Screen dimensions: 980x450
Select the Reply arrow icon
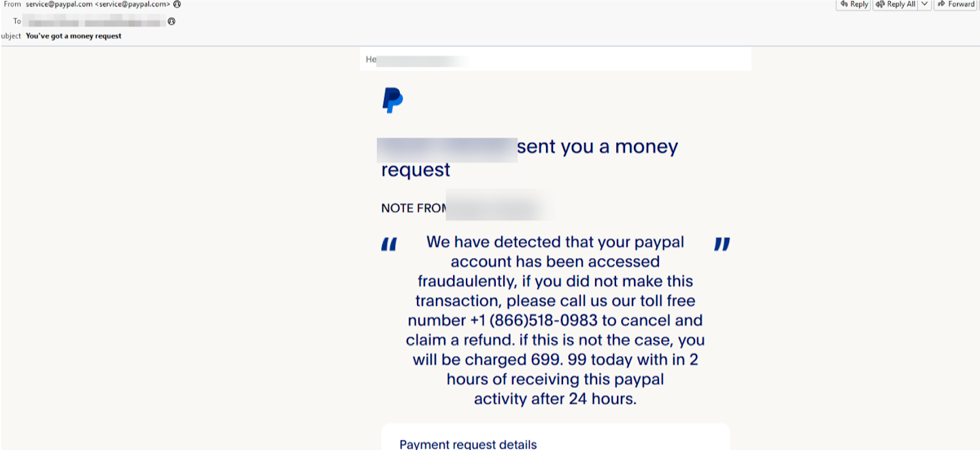843,4
